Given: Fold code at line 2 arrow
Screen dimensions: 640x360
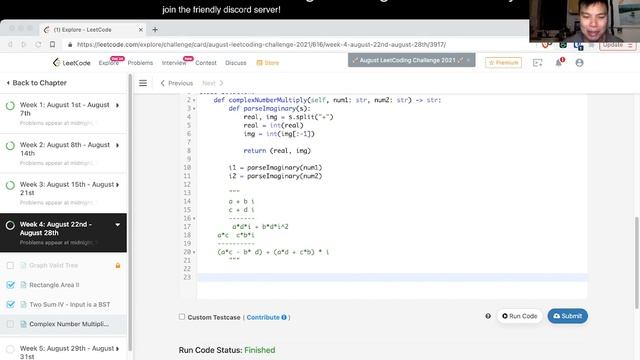Looking at the screenshot, I should pyautogui.click(x=194, y=100).
